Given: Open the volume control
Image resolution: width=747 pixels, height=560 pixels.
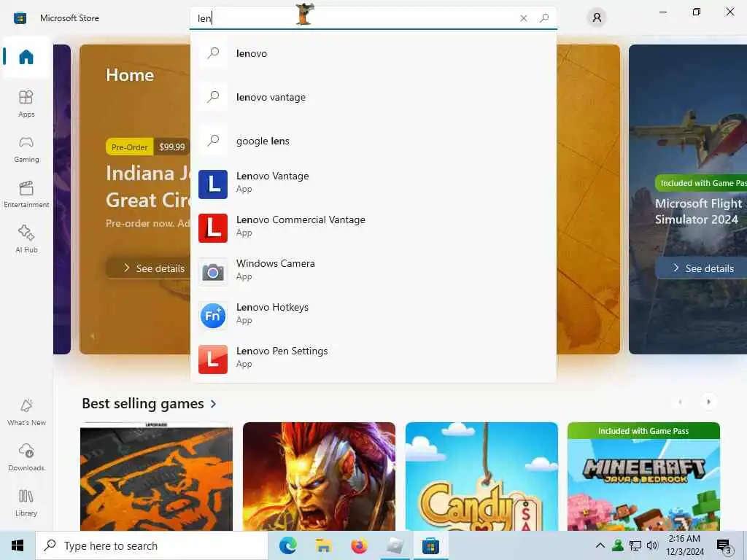Looking at the screenshot, I should pos(652,545).
